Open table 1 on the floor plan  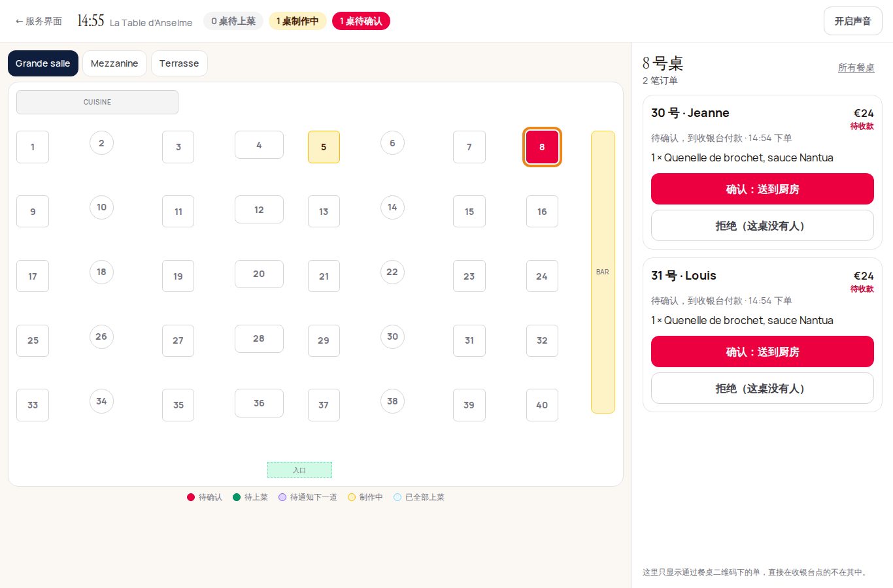(33, 147)
